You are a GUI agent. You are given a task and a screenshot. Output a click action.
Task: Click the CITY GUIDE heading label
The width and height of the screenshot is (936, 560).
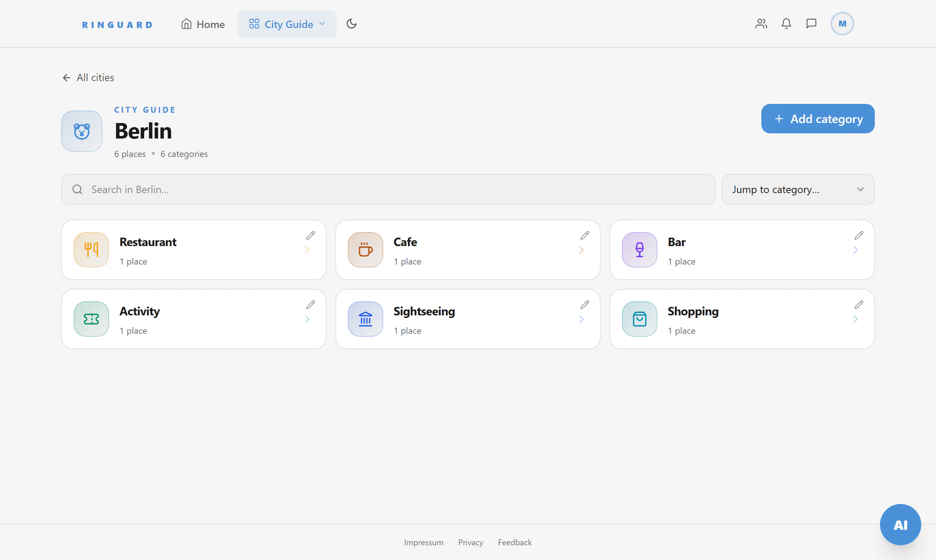tap(145, 110)
